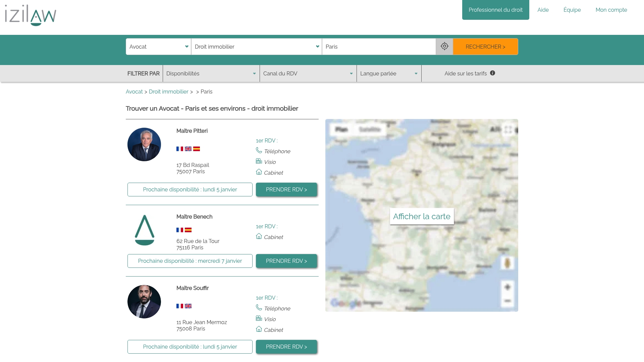Open the Langue parlée dropdown
This screenshot has height=362, width=644.
388,73
